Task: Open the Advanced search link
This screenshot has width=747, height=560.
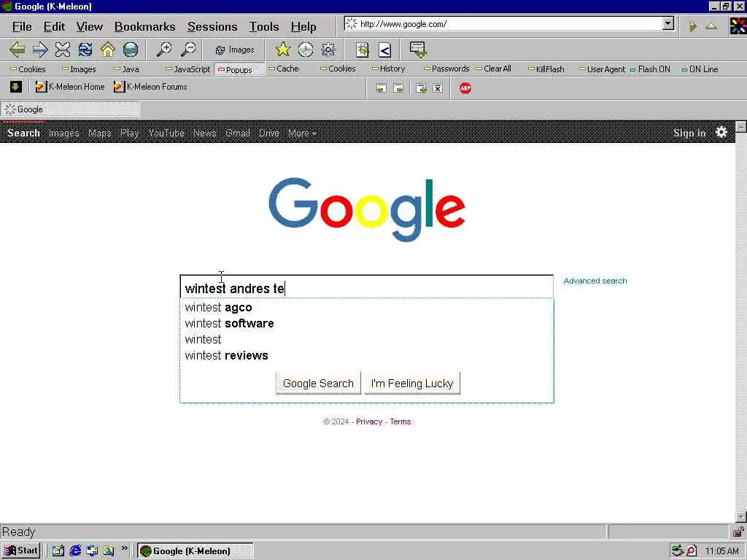Action: pos(595,281)
